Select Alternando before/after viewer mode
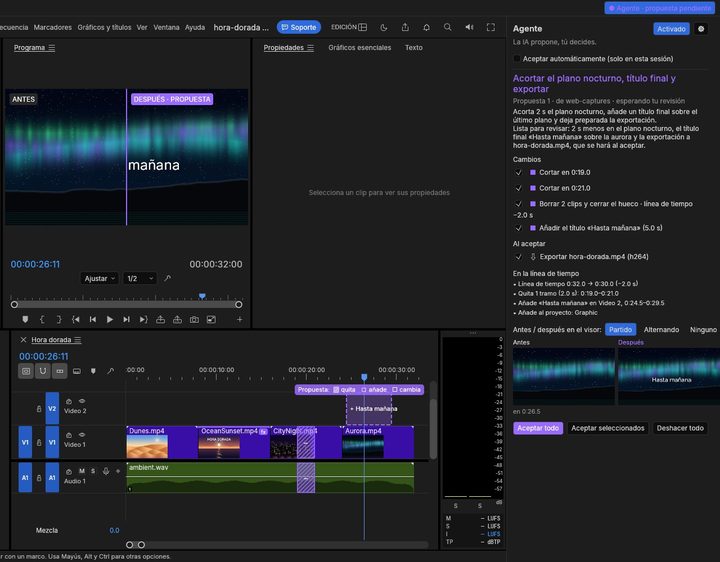Viewport: 720px width, 562px height. pos(661,330)
